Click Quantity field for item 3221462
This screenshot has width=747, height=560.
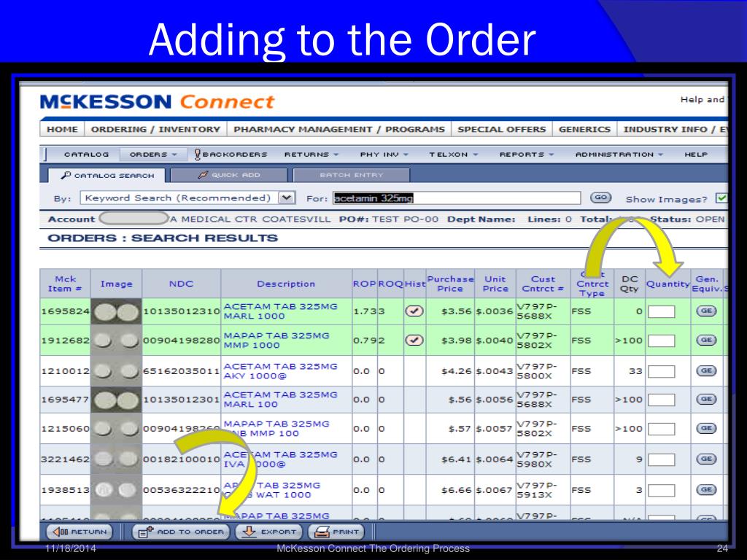pos(661,459)
